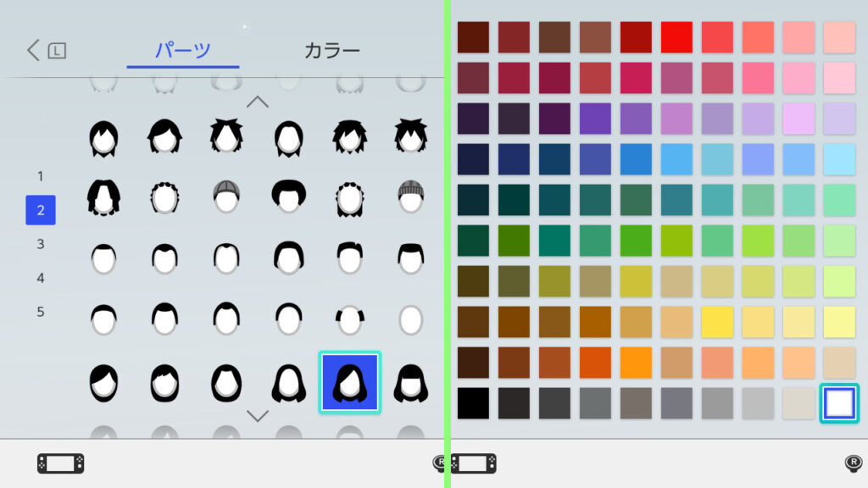This screenshot has height=488, width=868.
Task: Pick the flat-top hairstyle, third row right end
Action: [411, 258]
